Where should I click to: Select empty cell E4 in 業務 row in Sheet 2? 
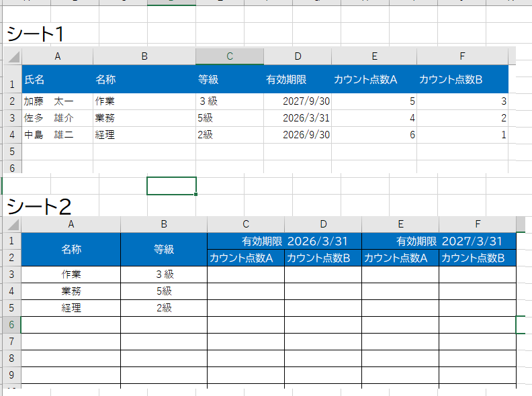[x=401, y=291]
